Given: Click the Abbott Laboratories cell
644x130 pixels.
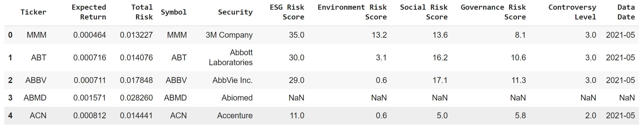Looking at the screenshot, I should (230, 57).
